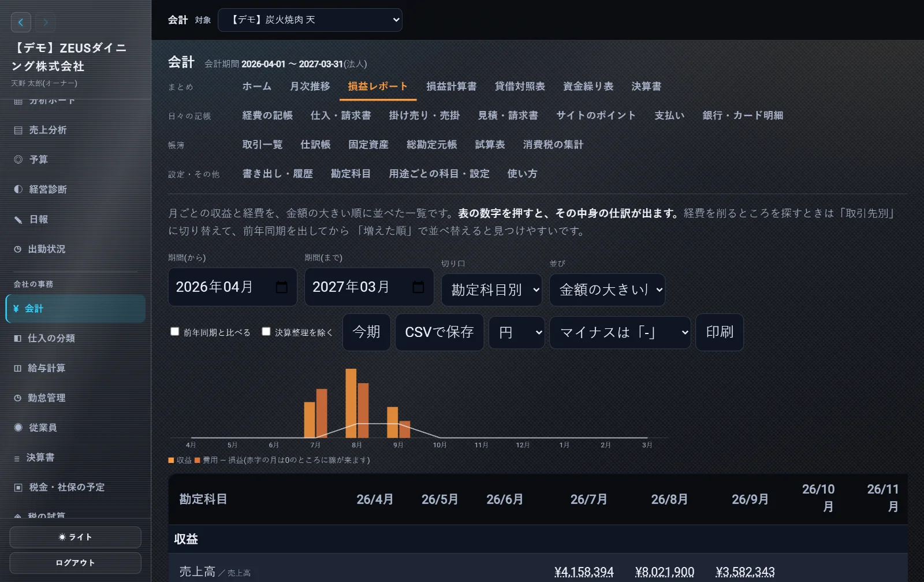The height and width of the screenshot is (582, 924).
Task: Open the 仕訳帳 tab
Action: coord(315,144)
